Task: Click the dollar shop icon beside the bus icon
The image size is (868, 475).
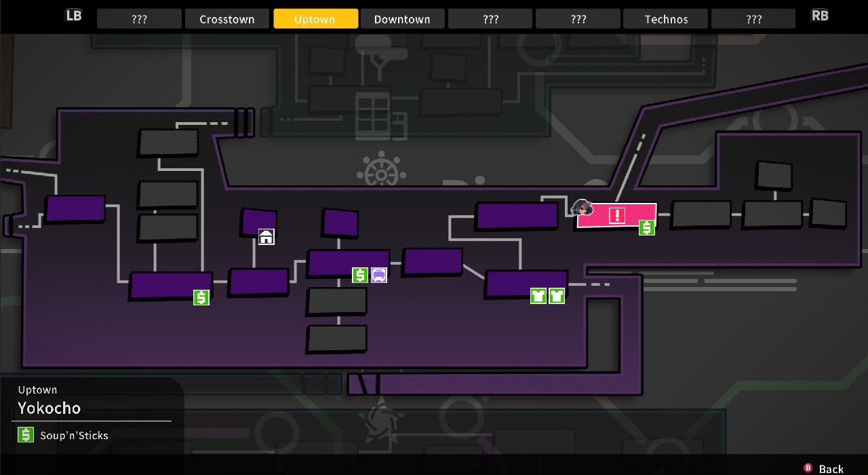Action: point(360,275)
